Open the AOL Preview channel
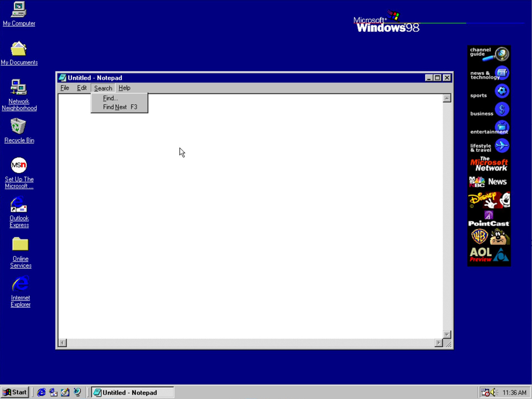532x399 pixels. 489,255
